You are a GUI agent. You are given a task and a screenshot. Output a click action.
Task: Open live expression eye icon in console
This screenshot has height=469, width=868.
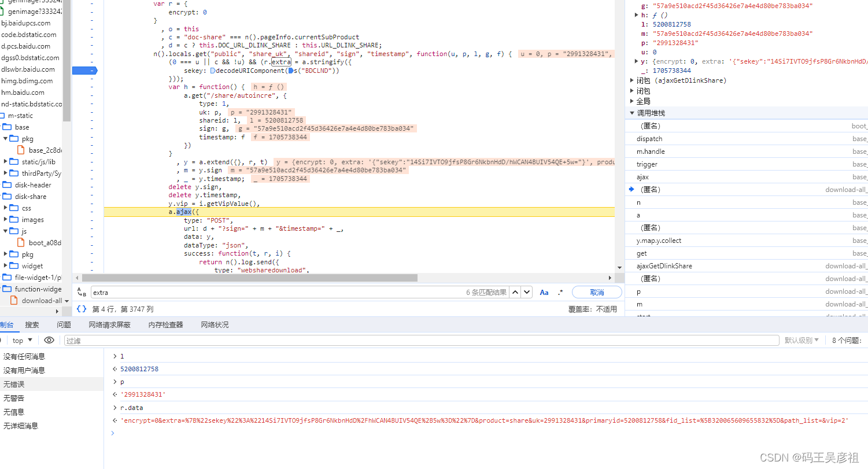point(49,340)
